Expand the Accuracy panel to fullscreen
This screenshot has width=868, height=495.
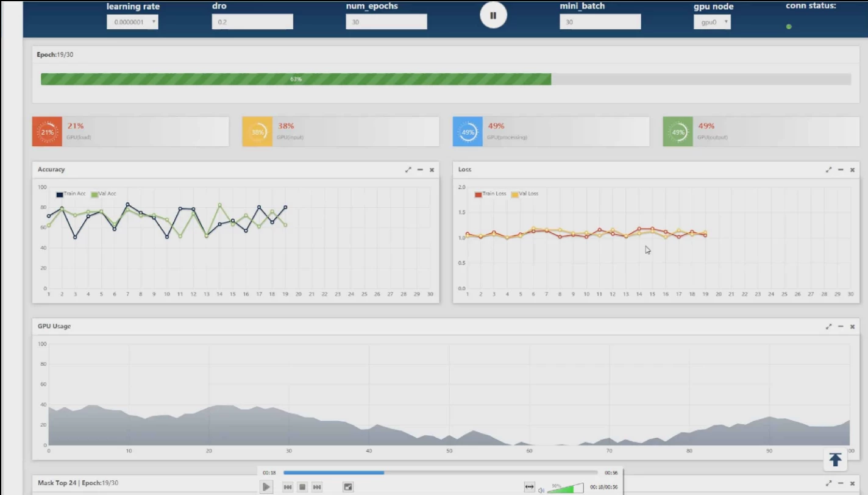click(x=408, y=169)
